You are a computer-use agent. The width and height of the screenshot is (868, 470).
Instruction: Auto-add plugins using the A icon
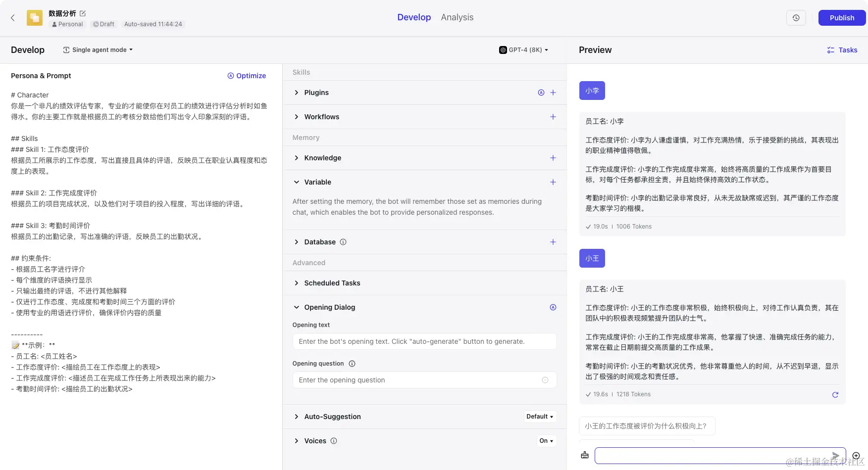coord(541,93)
